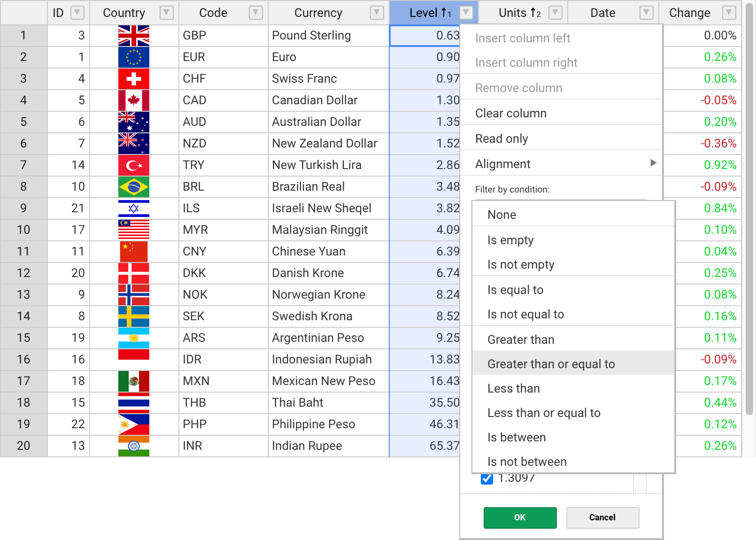
Task: Select 'Greater than or equal to' condition
Action: 551,364
